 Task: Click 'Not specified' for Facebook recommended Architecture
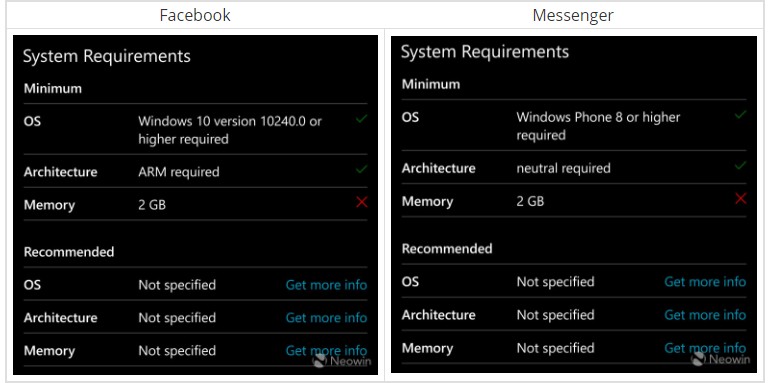tap(177, 318)
